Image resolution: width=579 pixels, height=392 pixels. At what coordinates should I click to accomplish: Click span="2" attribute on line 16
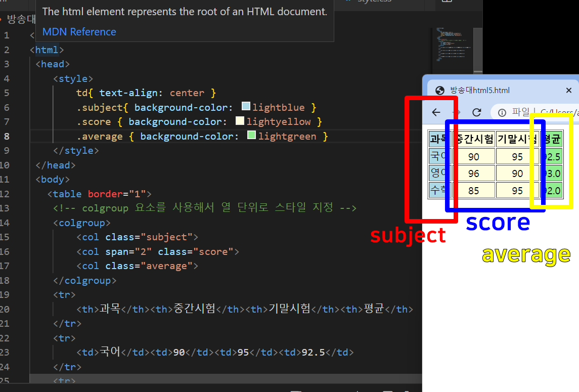(x=128, y=251)
